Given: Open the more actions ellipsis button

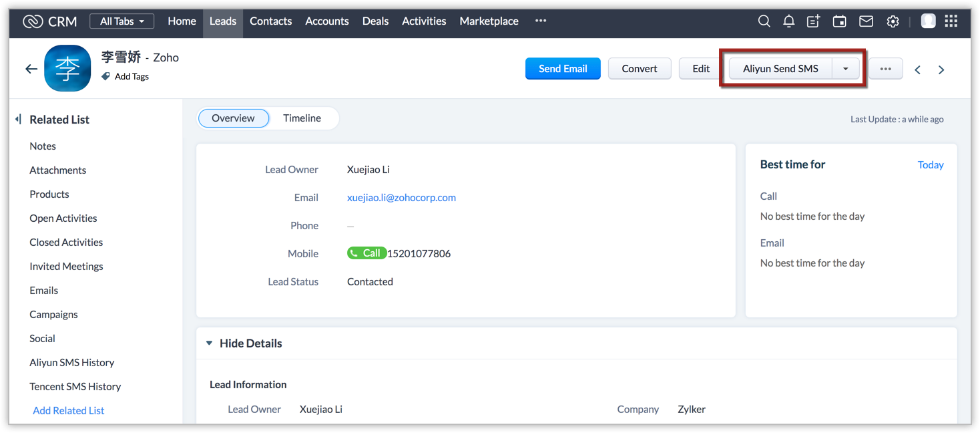Looking at the screenshot, I should click(x=886, y=69).
